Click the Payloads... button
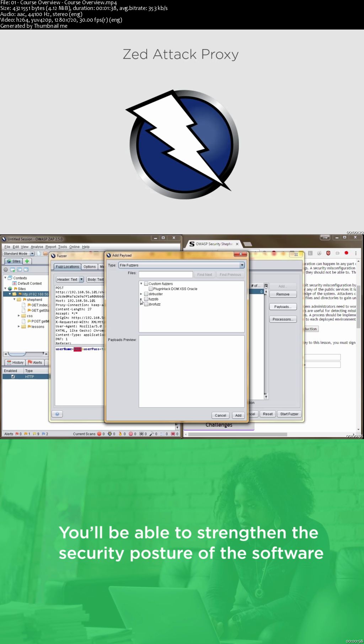The image size is (364, 644). [283, 307]
